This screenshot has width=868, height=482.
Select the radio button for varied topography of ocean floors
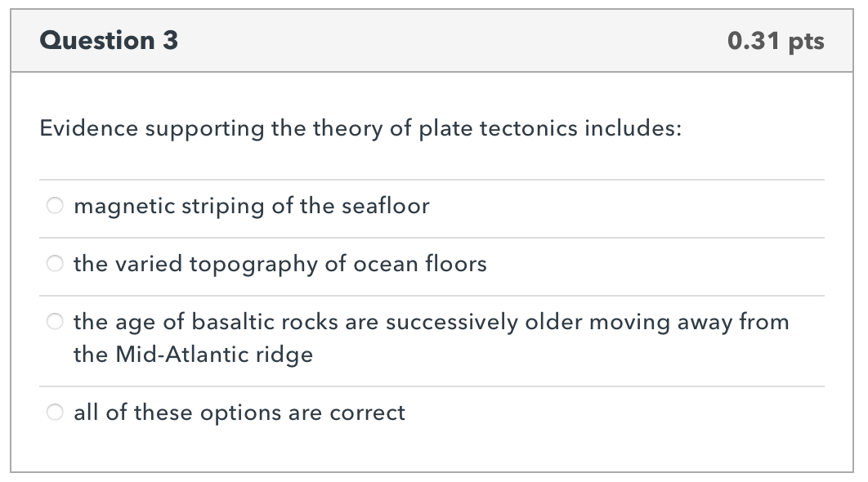click(x=55, y=264)
